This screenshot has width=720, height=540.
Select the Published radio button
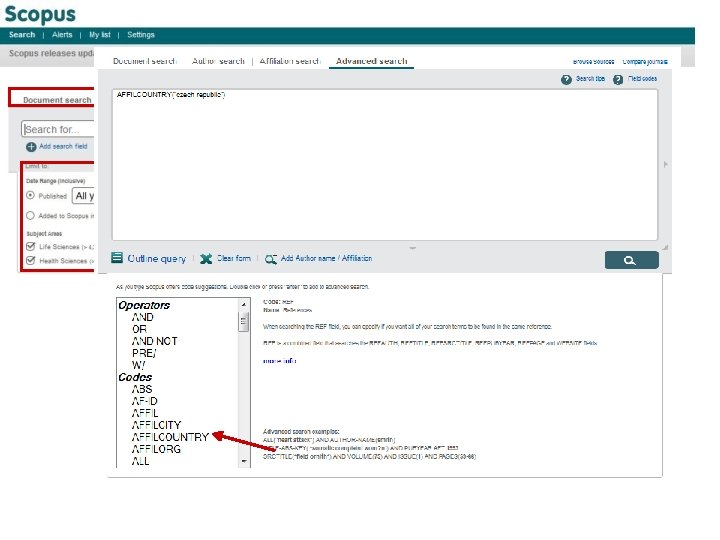(x=30, y=195)
